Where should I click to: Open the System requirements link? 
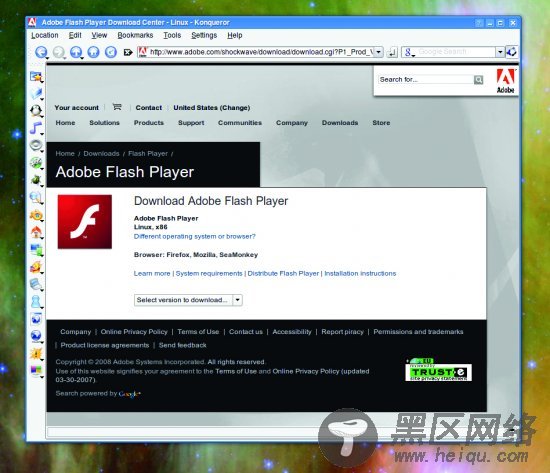[x=209, y=273]
